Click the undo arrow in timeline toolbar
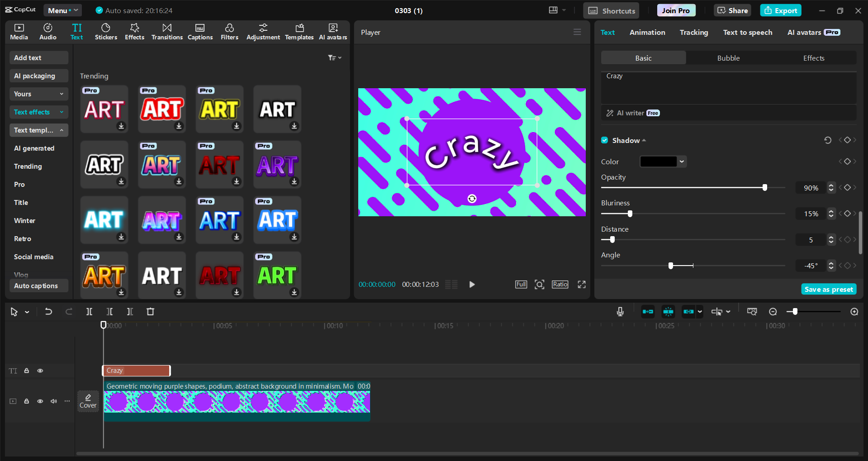This screenshot has width=868, height=461. 48,312
